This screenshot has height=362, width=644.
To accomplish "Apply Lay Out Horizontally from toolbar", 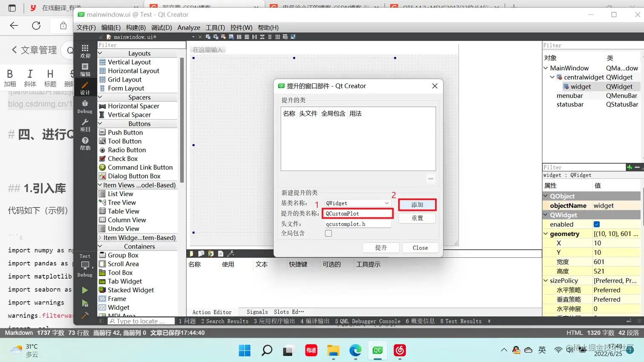I will (239, 37).
